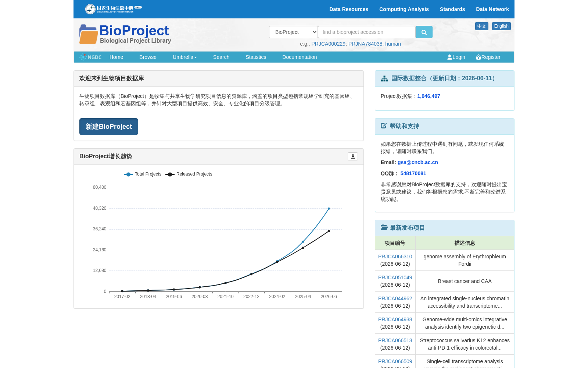The width and height of the screenshot is (588, 368).
Task: Click 'Breast cancer and CAA' description
Action: click(465, 281)
